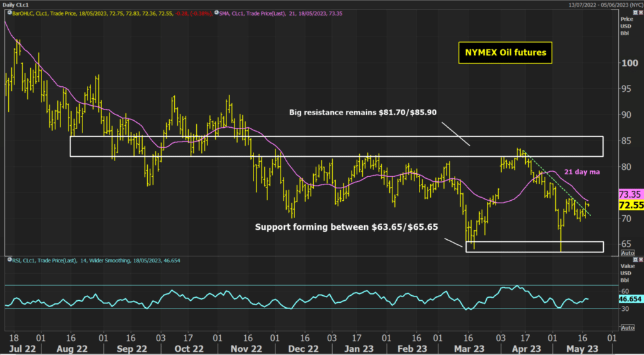The width and height of the screenshot is (644, 355).
Task: Click the Daily CLc1 chart title
Action: pos(15,4)
